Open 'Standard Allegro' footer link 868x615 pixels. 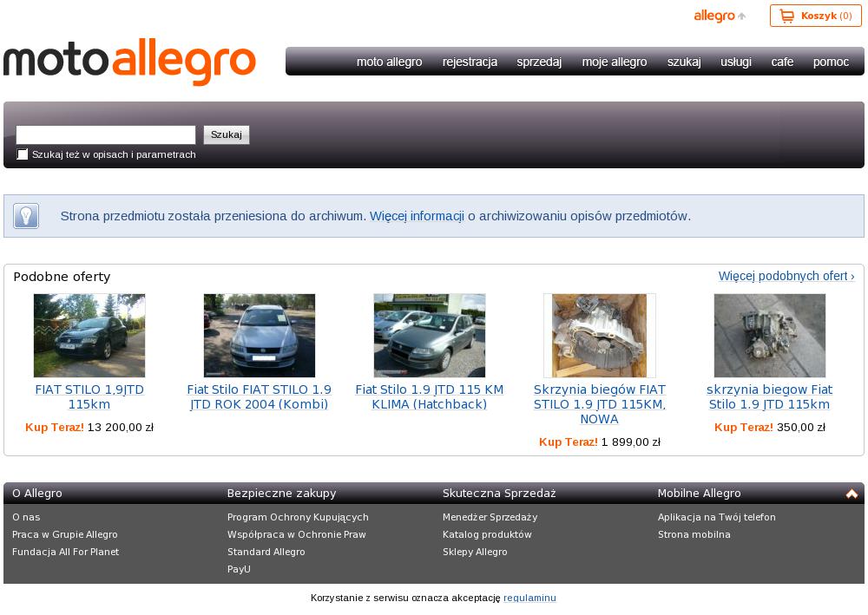pyautogui.click(x=266, y=552)
